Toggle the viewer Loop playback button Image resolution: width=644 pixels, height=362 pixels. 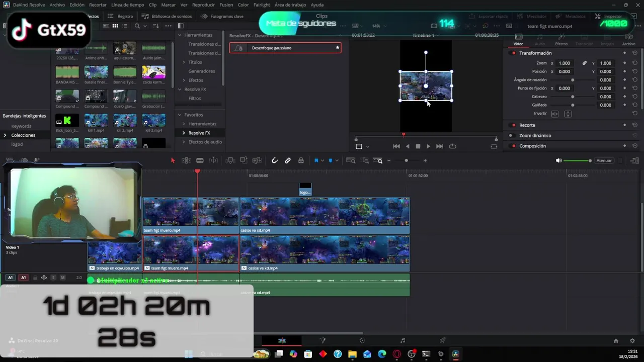[x=453, y=146]
